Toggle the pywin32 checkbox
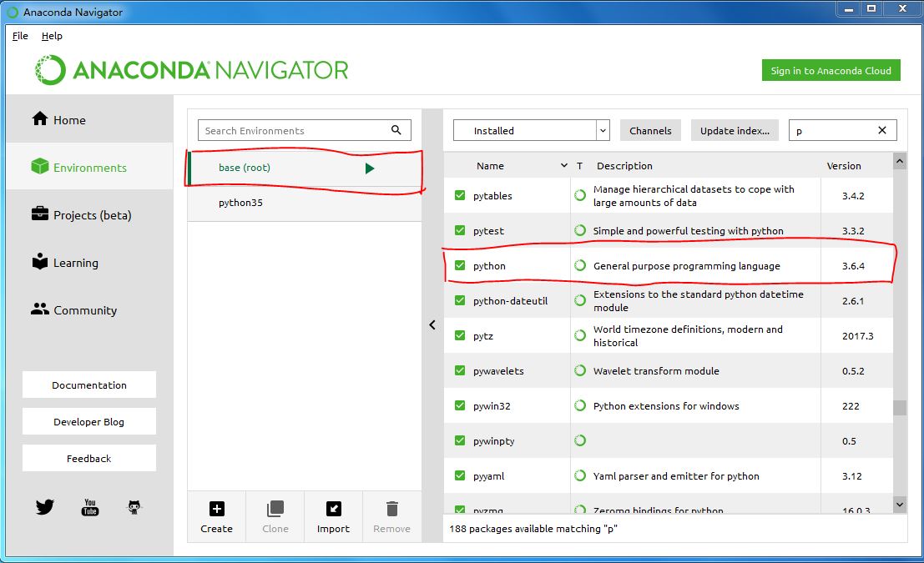 tap(460, 405)
